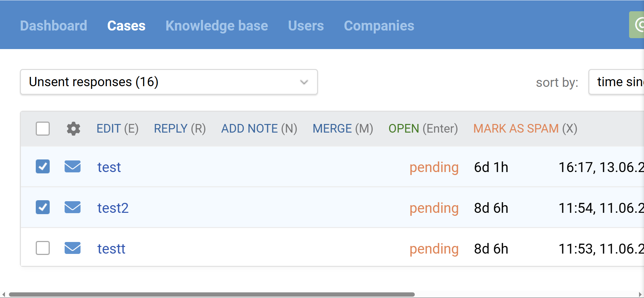Viewport: 644px width, 298px height.
Task: Click the envelope icon for test2 case
Action: pos(73,207)
